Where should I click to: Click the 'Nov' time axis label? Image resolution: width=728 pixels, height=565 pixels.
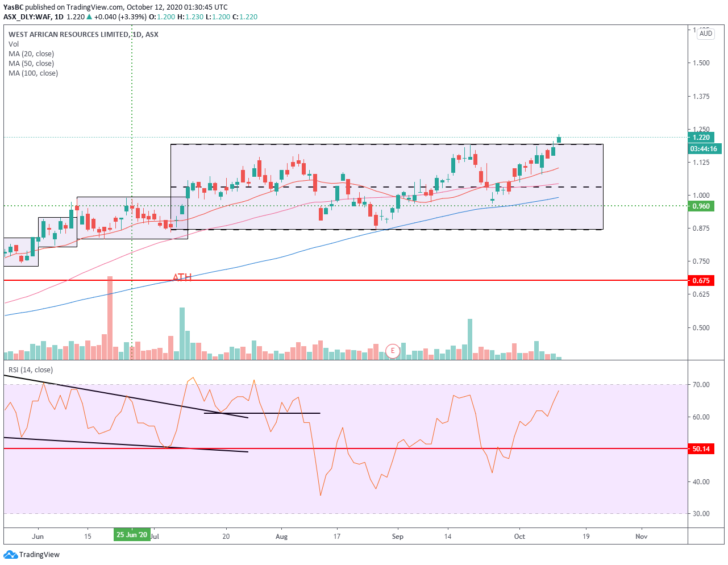[642, 536]
